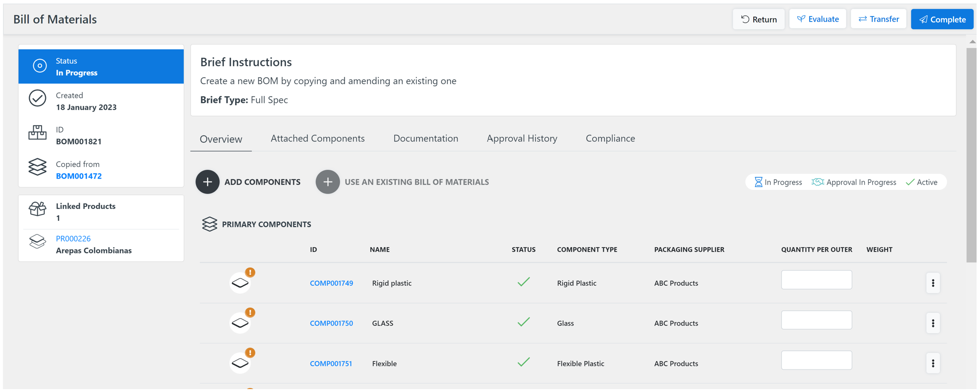Screen dimensions: 980x392
Task: Click the Primary Components layers icon
Action: pyautogui.click(x=210, y=224)
